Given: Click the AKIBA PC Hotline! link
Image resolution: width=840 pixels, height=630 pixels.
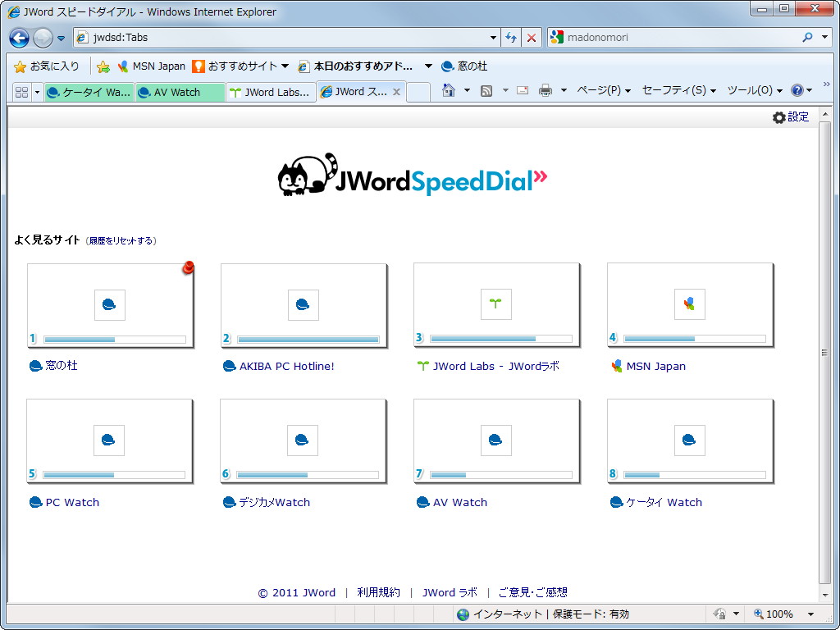Looking at the screenshot, I should (x=286, y=367).
